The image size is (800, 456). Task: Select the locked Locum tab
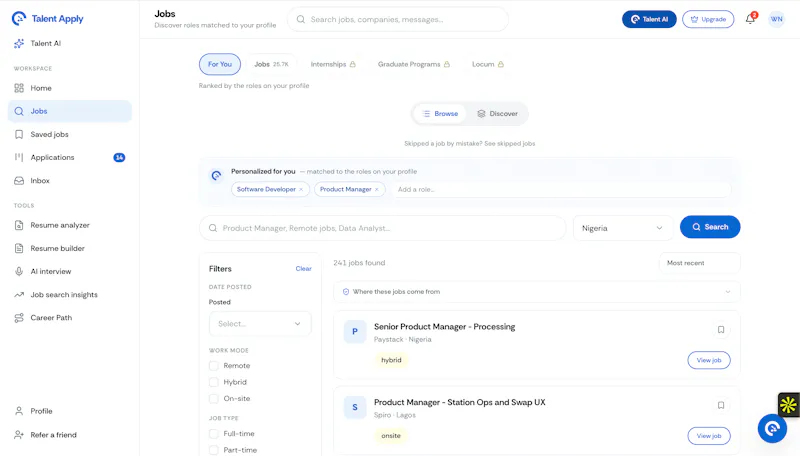coord(488,64)
